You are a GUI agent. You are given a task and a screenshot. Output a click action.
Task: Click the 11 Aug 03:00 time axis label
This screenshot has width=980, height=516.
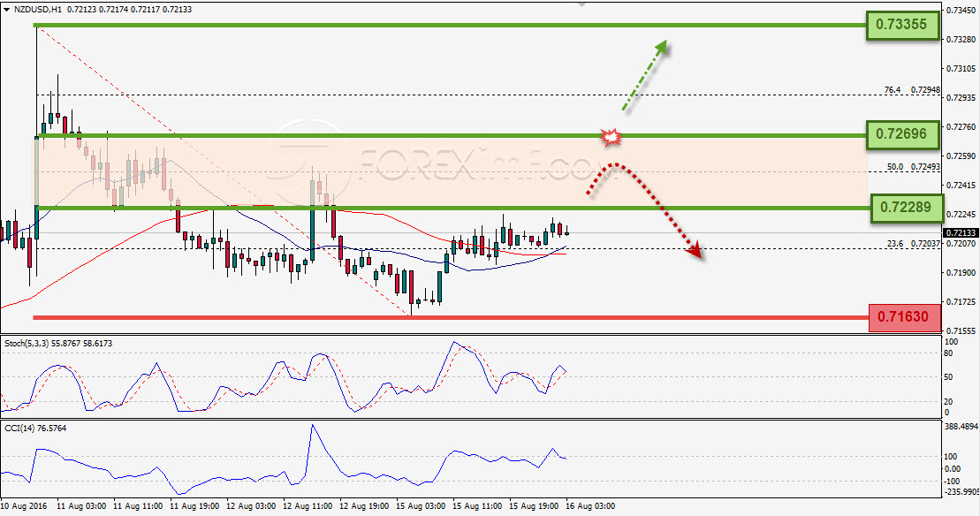(x=81, y=506)
